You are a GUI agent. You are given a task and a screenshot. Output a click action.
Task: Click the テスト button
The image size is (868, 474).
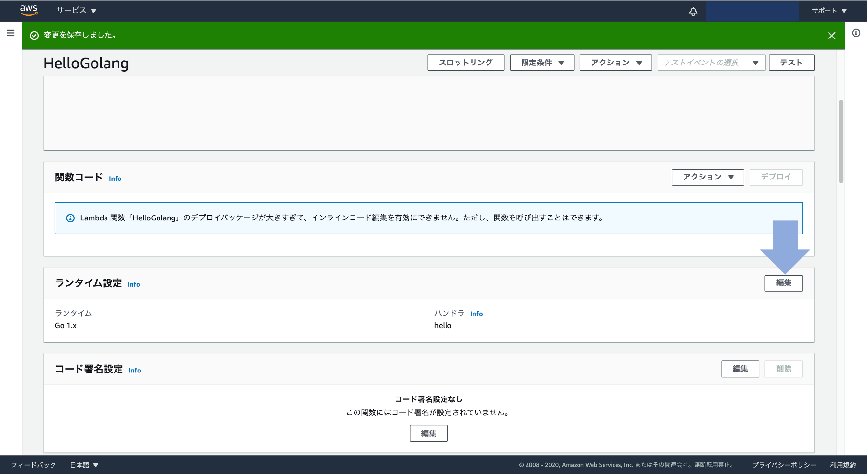791,63
